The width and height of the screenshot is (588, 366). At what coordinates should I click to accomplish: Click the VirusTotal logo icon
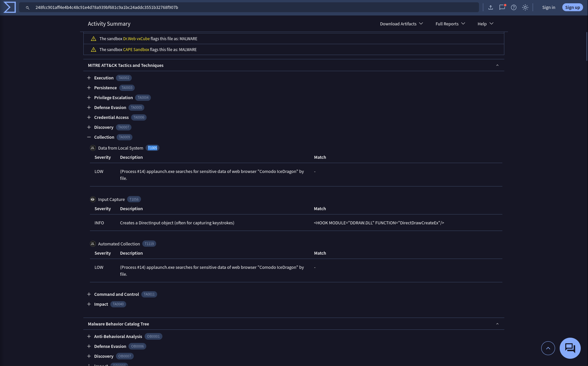10,7
